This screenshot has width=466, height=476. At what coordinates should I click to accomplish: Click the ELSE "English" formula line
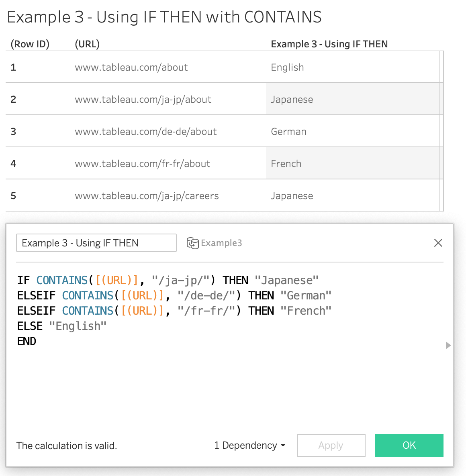(x=62, y=326)
